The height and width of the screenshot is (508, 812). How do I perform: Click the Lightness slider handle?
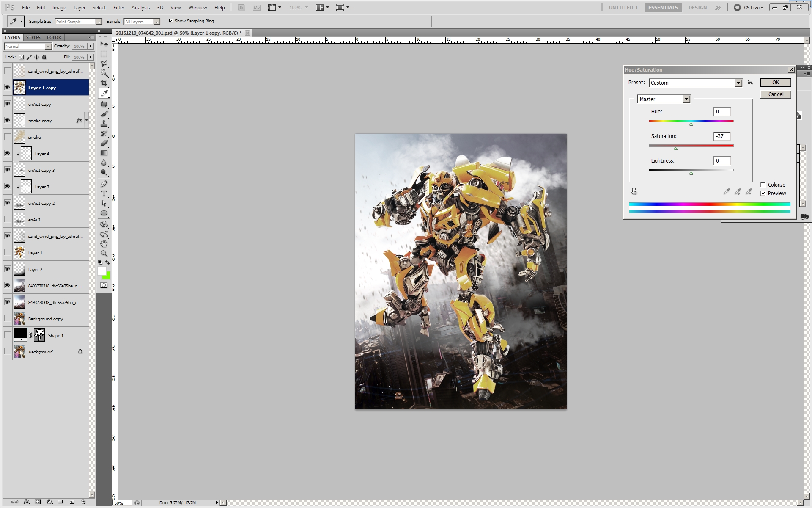pyautogui.click(x=691, y=173)
